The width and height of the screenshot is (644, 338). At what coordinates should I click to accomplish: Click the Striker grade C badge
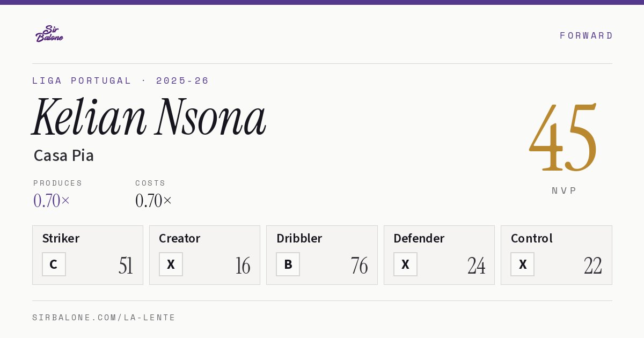point(54,264)
